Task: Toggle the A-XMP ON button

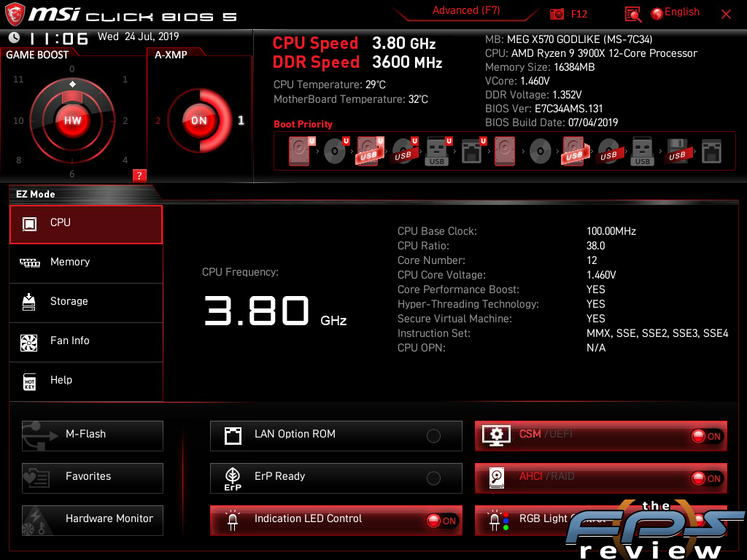Action: click(x=198, y=120)
